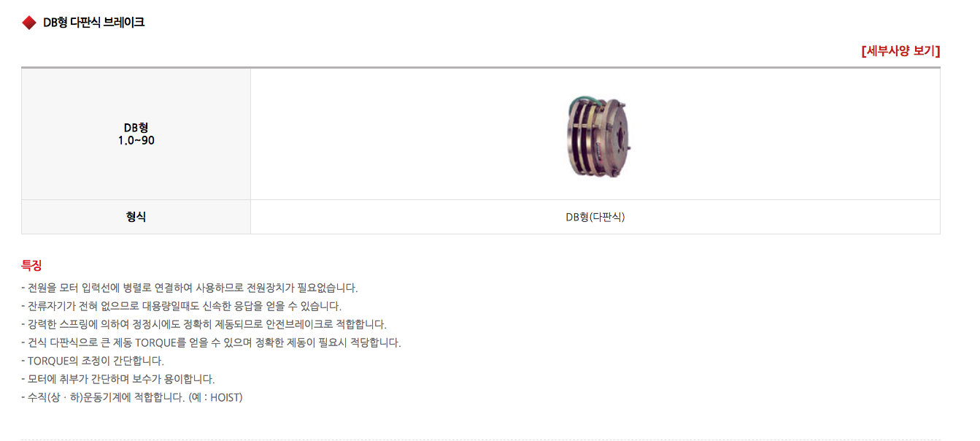Click the 'DB형' model name label cell
Viewport: 980px width, 441px height.
click(136, 134)
